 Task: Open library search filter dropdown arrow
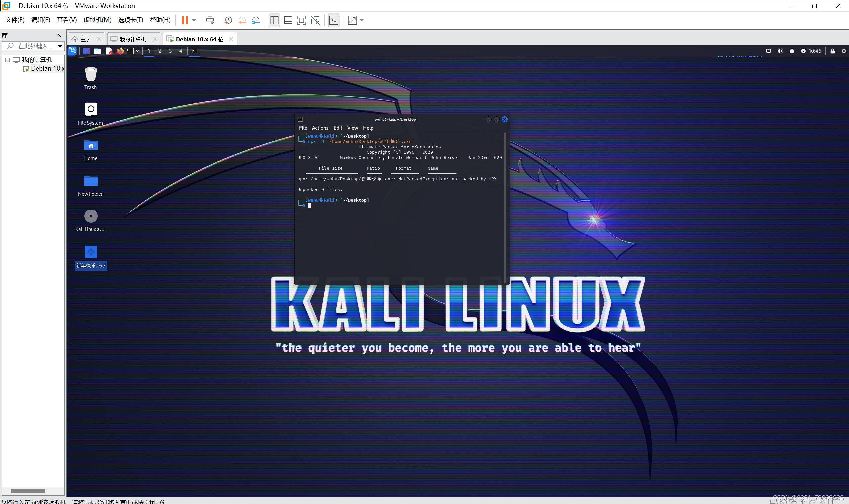click(60, 46)
